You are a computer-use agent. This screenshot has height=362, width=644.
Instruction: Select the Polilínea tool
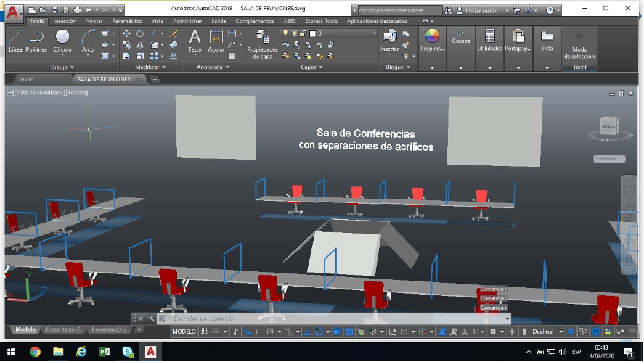[x=36, y=41]
